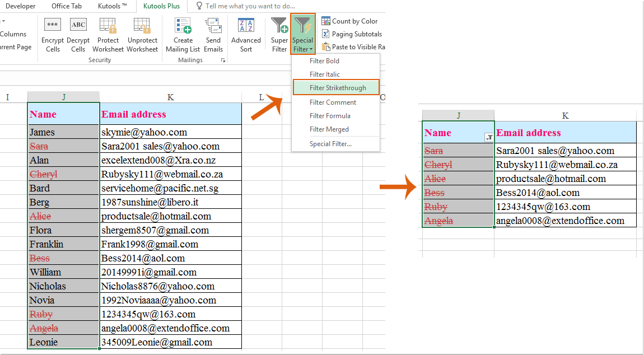Choose Filter Strikethrough from the menu

tap(336, 87)
